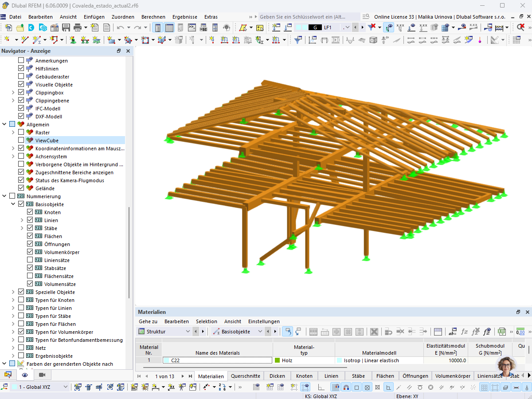The width and height of the screenshot is (532, 399).
Task: Check the Gebäuderaster checkbox
Action: click(x=21, y=77)
